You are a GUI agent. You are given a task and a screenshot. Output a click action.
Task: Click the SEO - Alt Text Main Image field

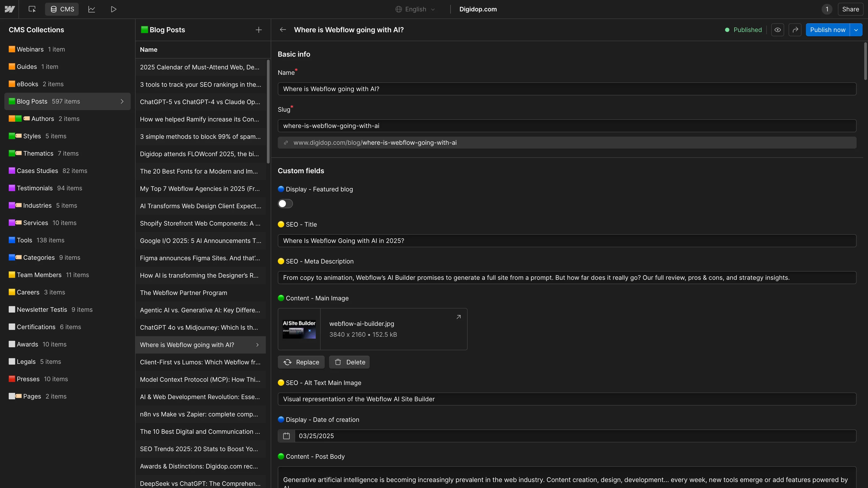[x=567, y=399]
